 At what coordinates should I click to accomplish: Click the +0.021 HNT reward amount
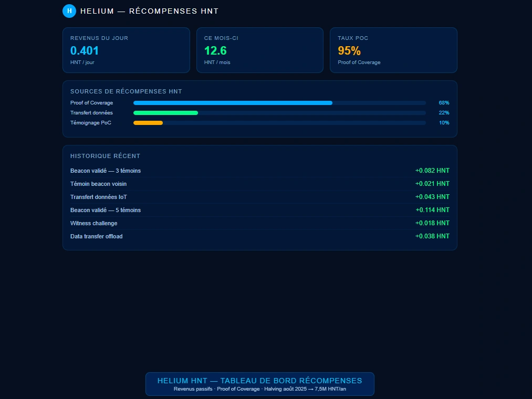(432, 184)
